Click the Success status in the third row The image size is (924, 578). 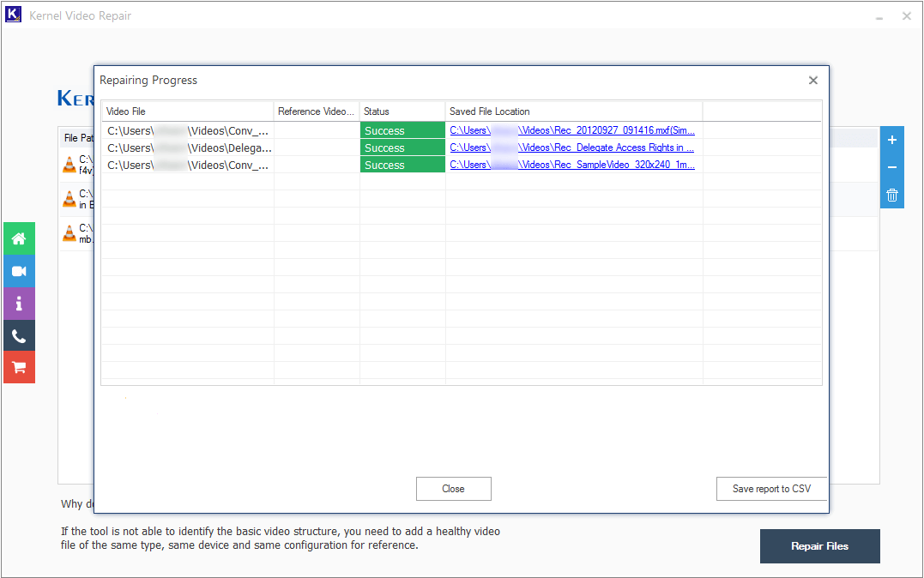[402, 165]
